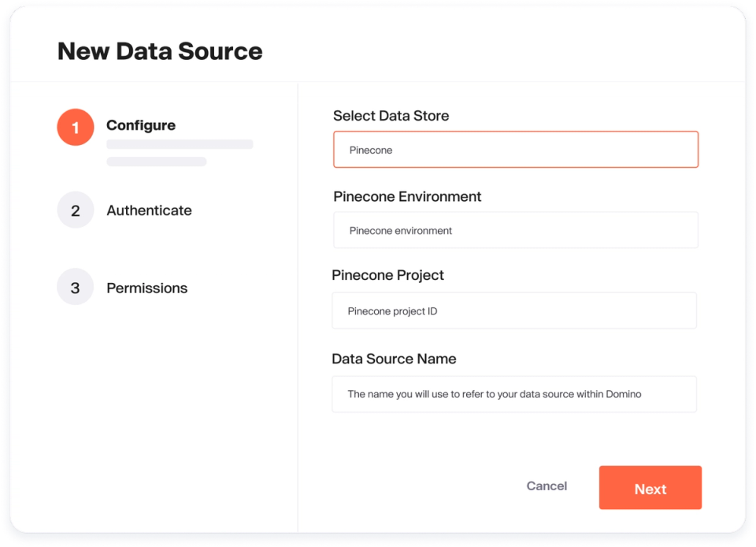The image size is (756, 547).
Task: Click the first progress bar under Configure
Action: (x=180, y=143)
